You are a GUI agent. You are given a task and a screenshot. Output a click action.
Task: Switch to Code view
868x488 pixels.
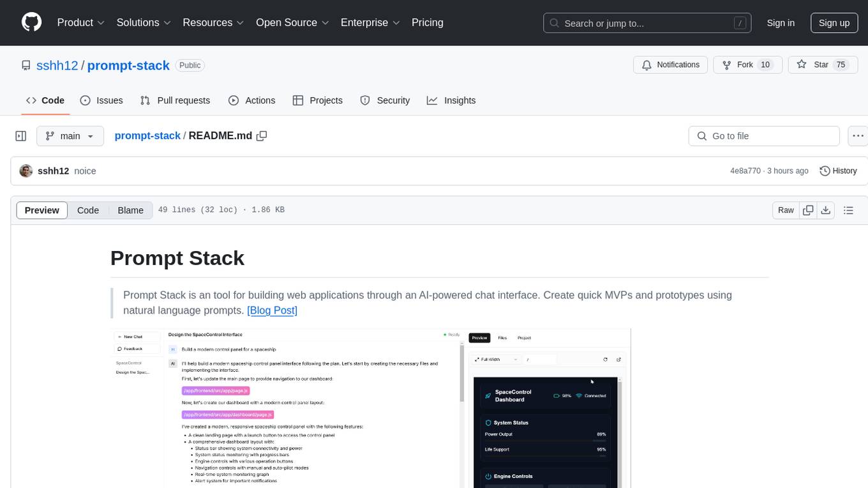88,210
